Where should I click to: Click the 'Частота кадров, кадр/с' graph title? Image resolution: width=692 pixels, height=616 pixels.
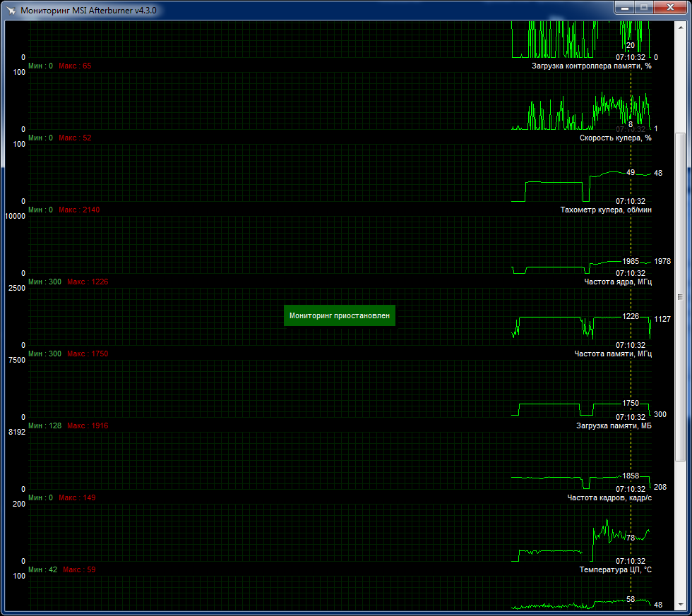609,497
